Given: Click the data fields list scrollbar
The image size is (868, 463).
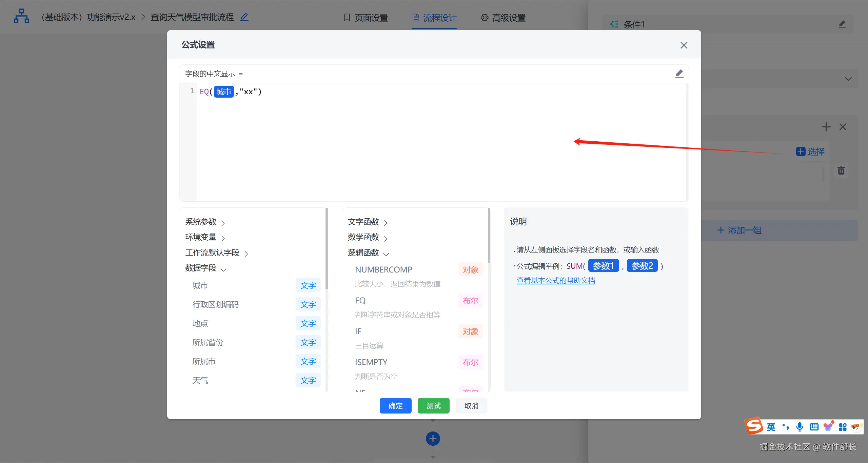Looking at the screenshot, I should click(327, 249).
